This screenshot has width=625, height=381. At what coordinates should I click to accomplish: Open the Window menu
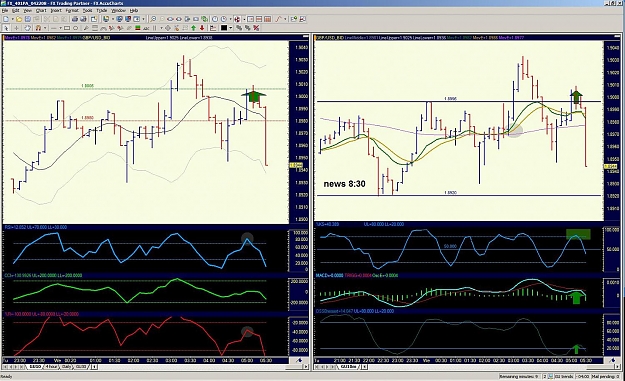point(118,10)
